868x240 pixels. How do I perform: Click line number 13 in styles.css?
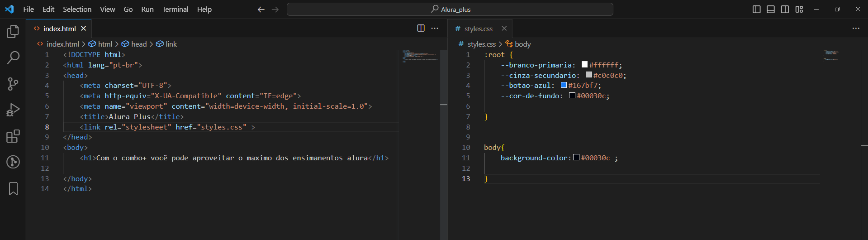[x=466, y=179]
